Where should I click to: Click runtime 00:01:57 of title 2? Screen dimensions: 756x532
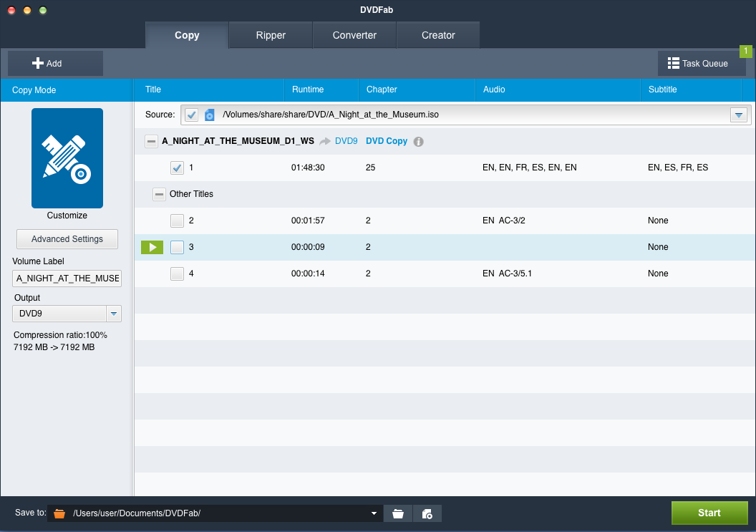click(x=308, y=221)
